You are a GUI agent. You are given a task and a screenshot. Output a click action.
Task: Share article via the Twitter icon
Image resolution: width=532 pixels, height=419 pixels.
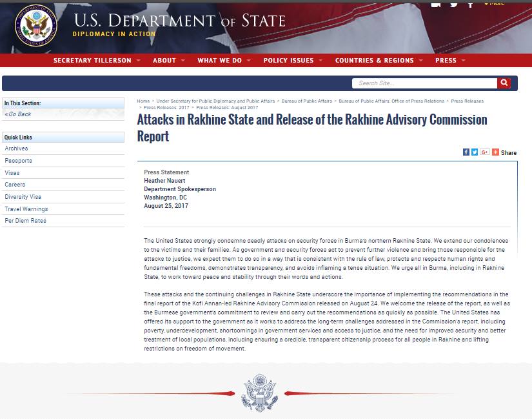tap(475, 152)
